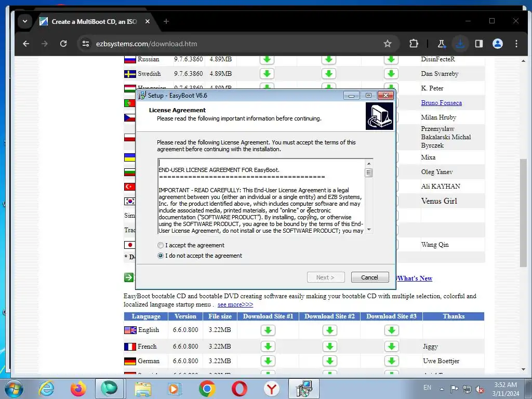Click inside the license agreement text box
This screenshot has height=399, width=532.
point(261,196)
